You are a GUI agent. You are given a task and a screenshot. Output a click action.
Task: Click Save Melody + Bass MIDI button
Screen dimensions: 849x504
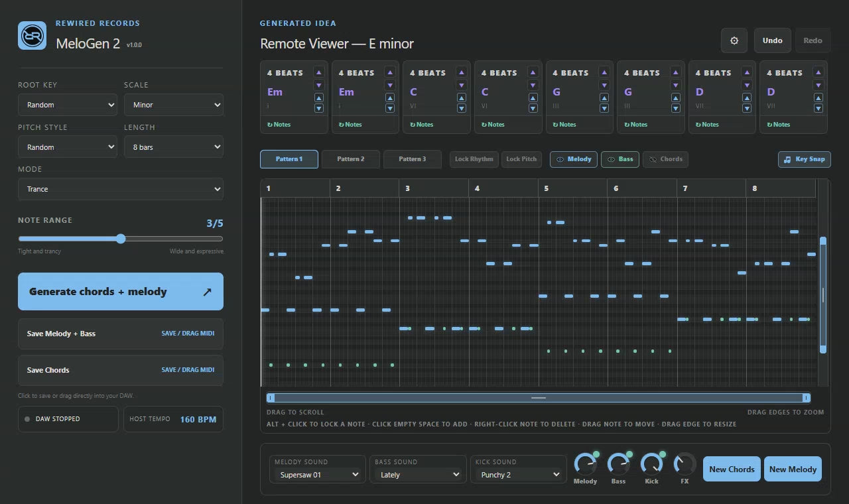pos(121,334)
